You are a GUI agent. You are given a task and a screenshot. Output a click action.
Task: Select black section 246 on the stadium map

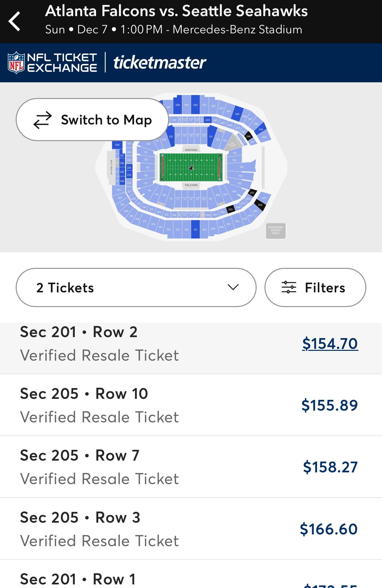248,136
